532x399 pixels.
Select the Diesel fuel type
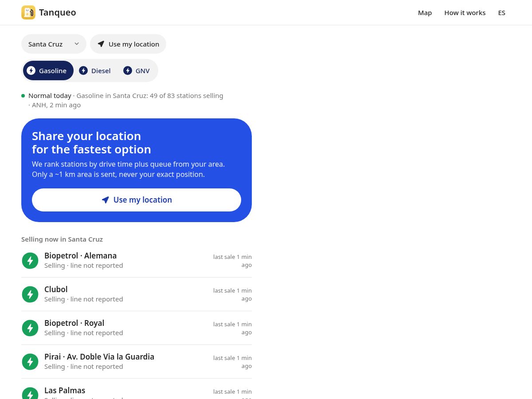point(95,70)
